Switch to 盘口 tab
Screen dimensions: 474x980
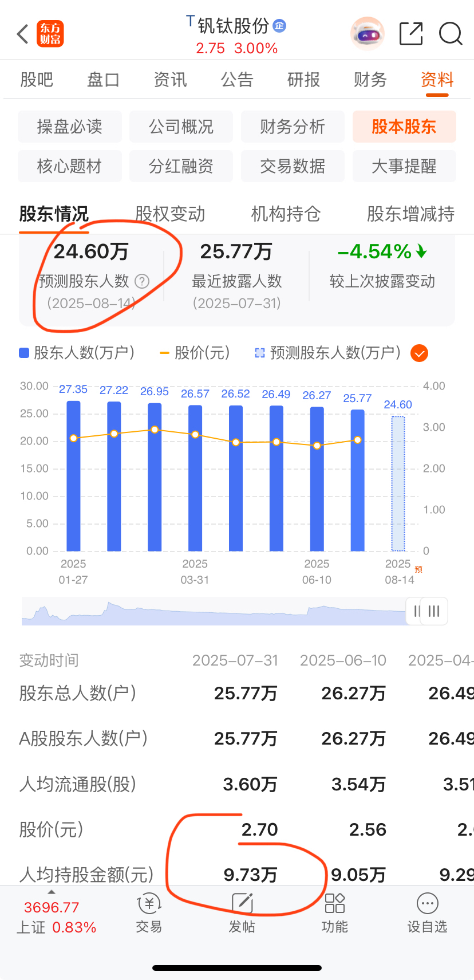tap(103, 80)
